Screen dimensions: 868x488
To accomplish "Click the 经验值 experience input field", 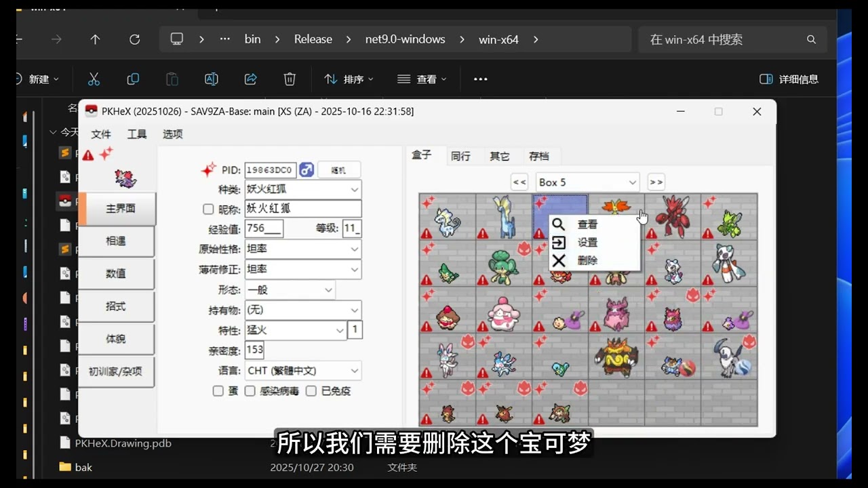I will pos(264,228).
